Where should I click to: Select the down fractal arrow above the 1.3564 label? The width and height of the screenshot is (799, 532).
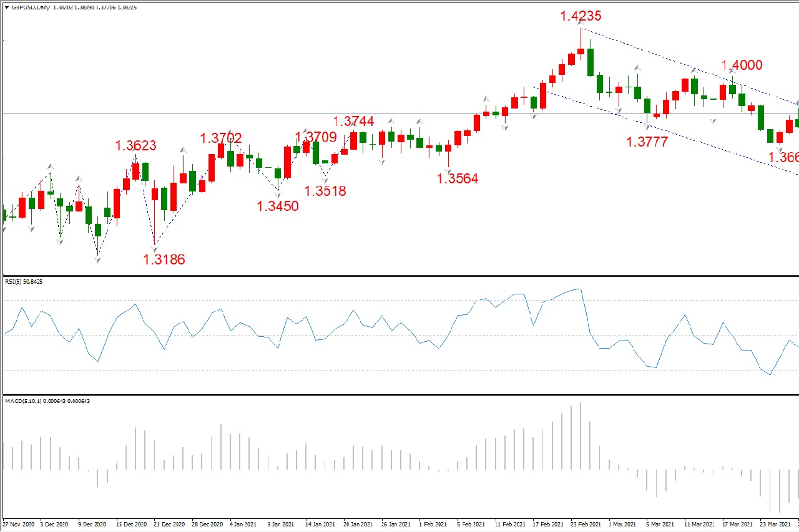click(x=448, y=169)
